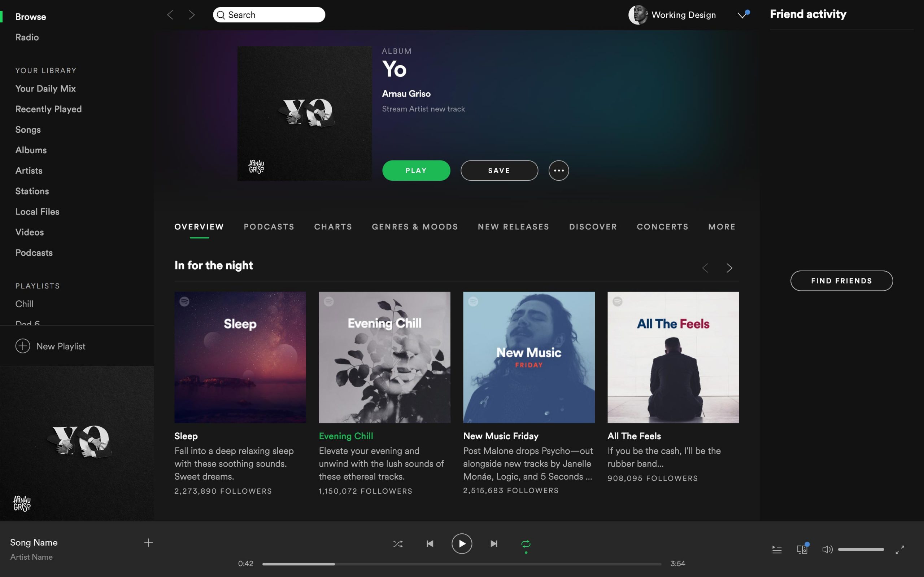Start playback with the play button
The width and height of the screenshot is (924, 577).
[x=462, y=543]
